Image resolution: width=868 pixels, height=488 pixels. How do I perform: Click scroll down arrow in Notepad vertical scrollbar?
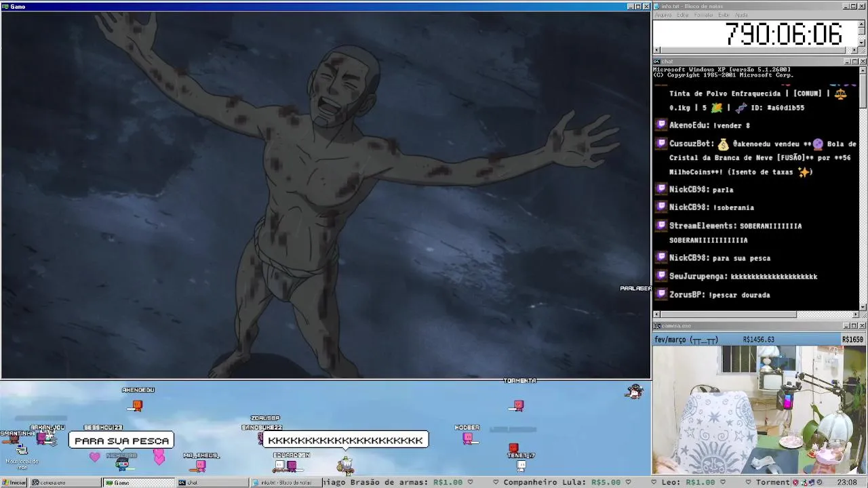[862, 42]
